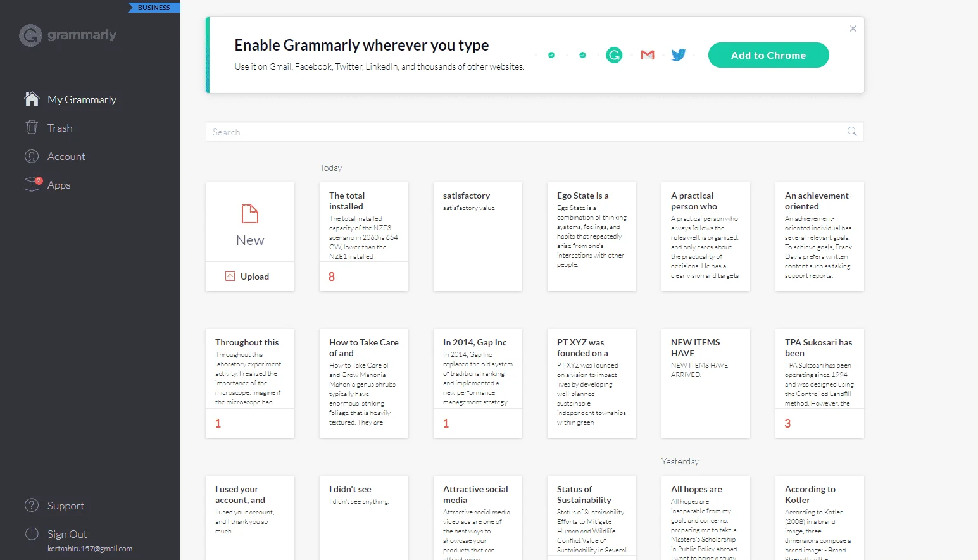Select Trash menu item
This screenshot has height=560, width=978.
tap(60, 128)
